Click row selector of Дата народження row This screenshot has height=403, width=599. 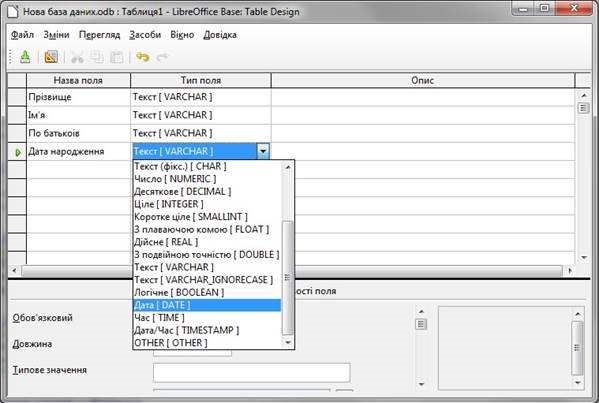tap(17, 152)
